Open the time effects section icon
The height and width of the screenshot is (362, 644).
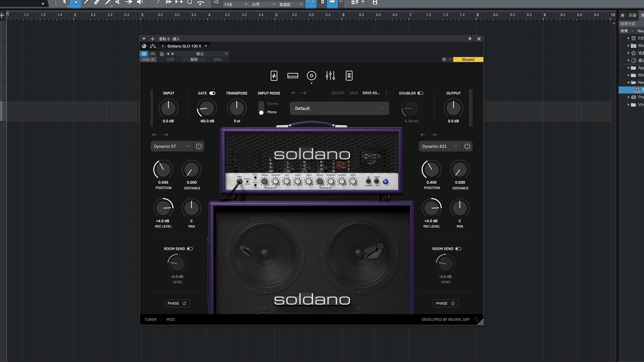click(x=349, y=76)
